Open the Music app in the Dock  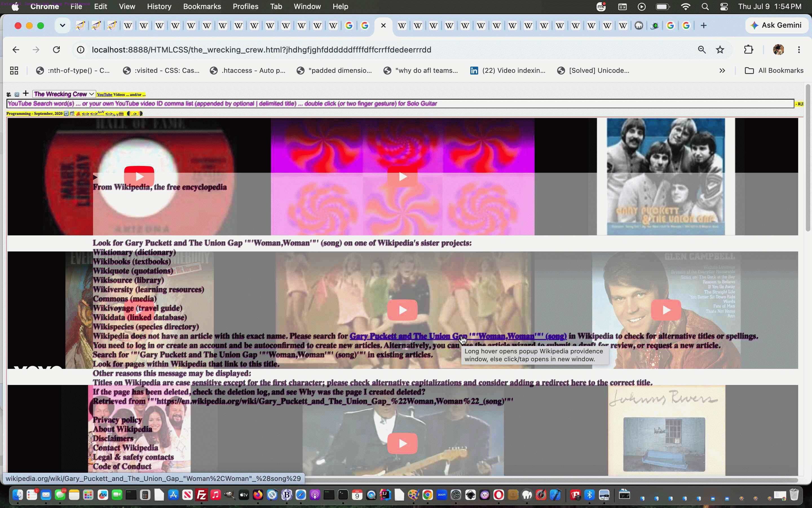[216, 495]
